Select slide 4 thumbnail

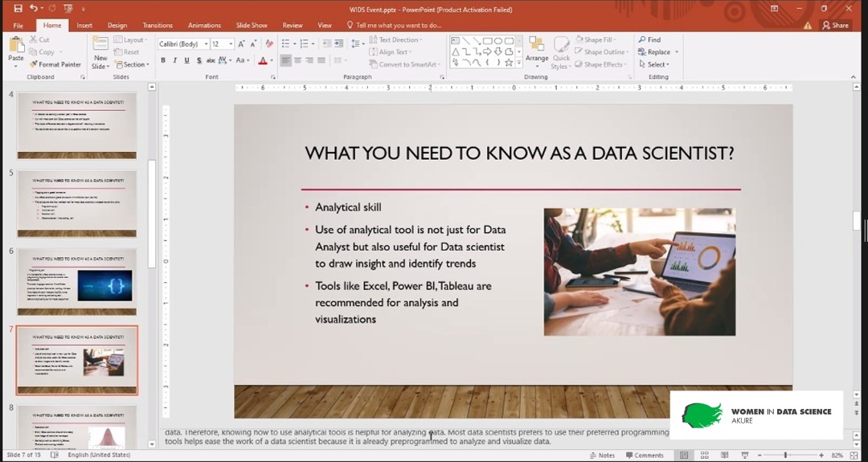click(77, 125)
